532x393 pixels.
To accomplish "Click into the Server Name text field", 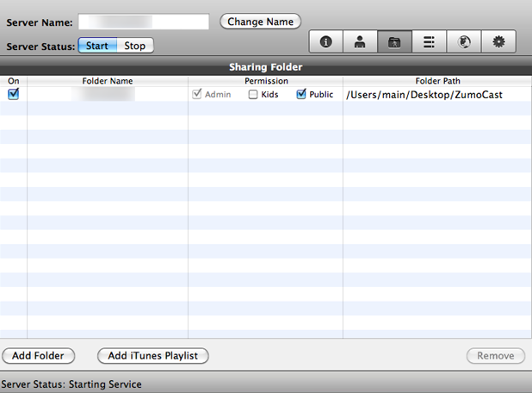I will (144, 22).
